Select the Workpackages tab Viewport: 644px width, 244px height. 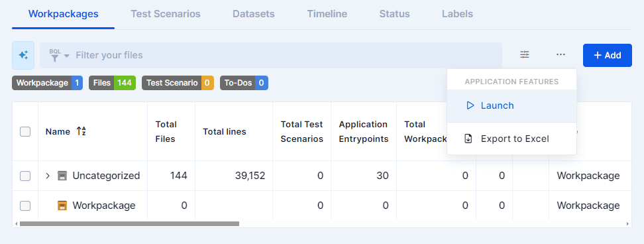coord(63,14)
